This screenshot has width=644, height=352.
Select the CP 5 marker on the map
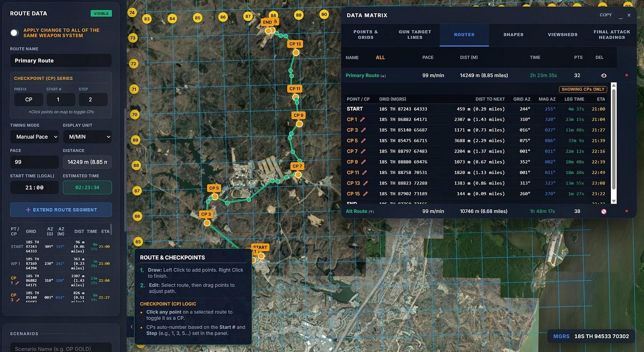coord(215,197)
